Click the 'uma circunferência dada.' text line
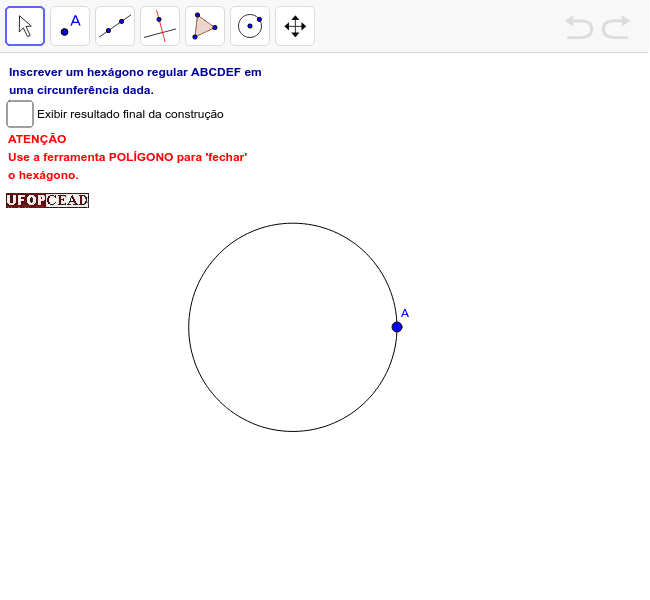Viewport: 650px width, 600px height. [81, 90]
